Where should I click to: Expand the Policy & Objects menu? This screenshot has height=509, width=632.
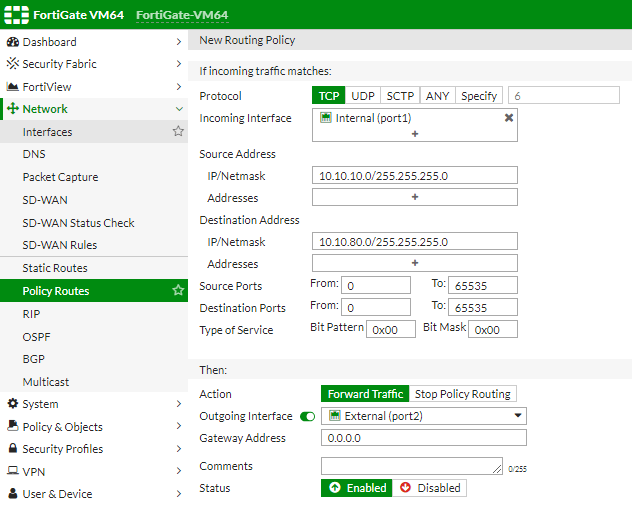178,427
